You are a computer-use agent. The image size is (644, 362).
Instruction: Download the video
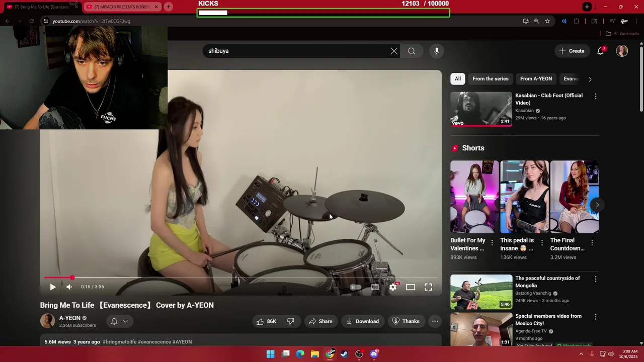point(363,321)
